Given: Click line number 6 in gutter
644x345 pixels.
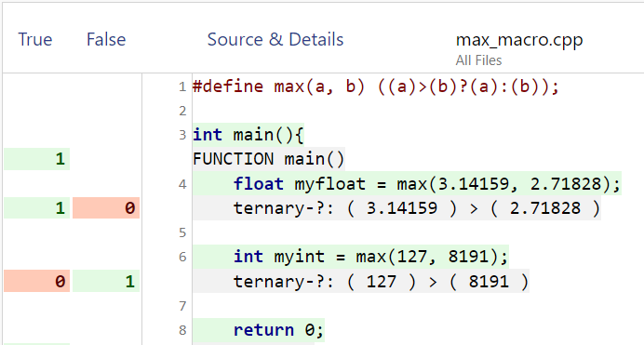Looking at the screenshot, I should pyautogui.click(x=182, y=258).
